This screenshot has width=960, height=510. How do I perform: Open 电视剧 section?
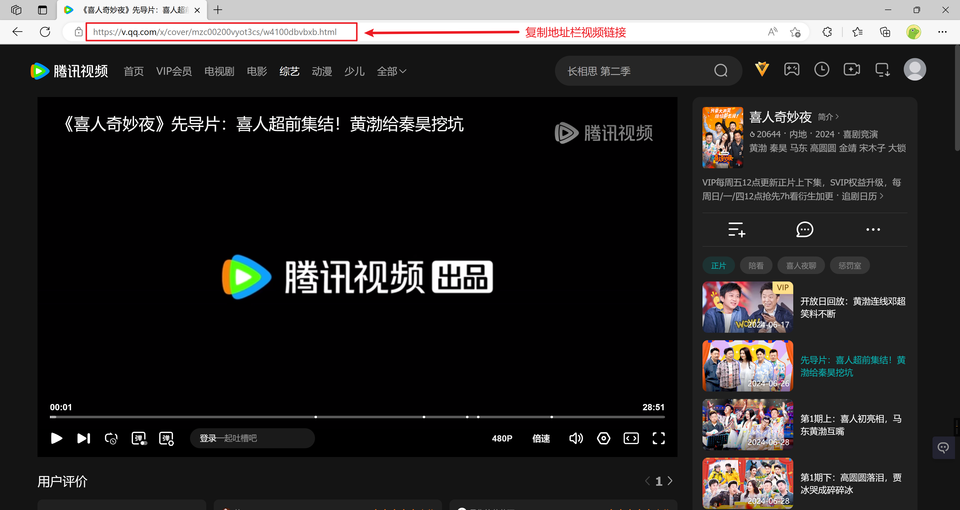point(219,71)
